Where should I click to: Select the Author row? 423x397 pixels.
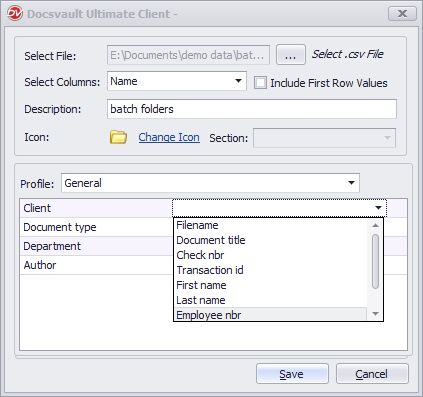point(96,265)
